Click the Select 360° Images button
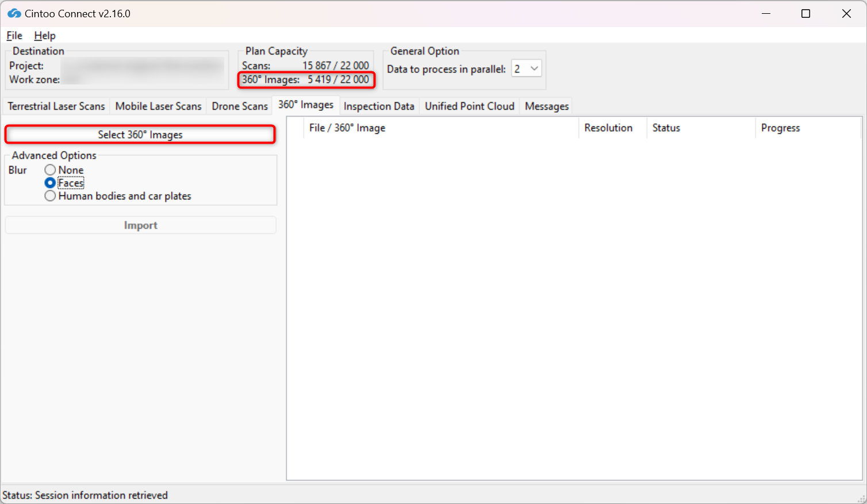This screenshot has height=504, width=867. (x=140, y=134)
